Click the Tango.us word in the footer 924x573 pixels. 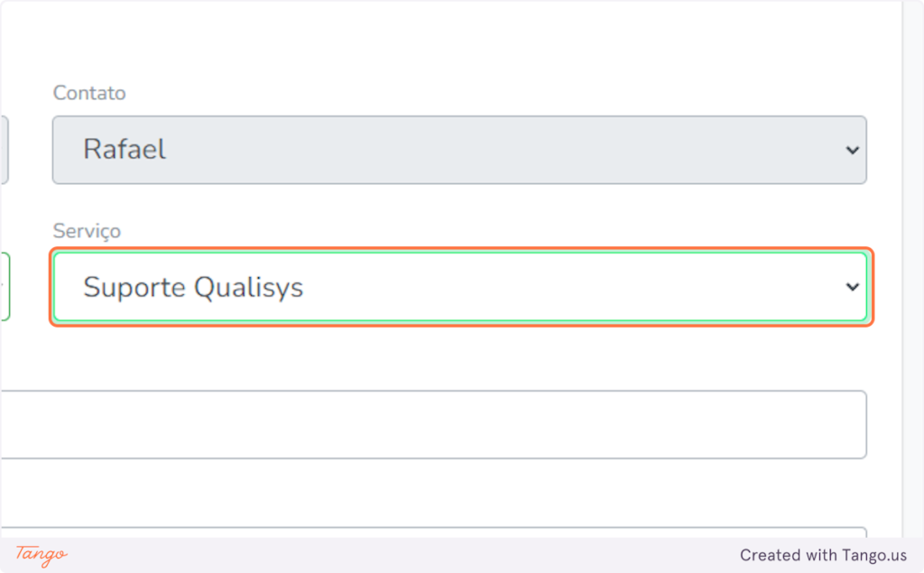pos(874,555)
